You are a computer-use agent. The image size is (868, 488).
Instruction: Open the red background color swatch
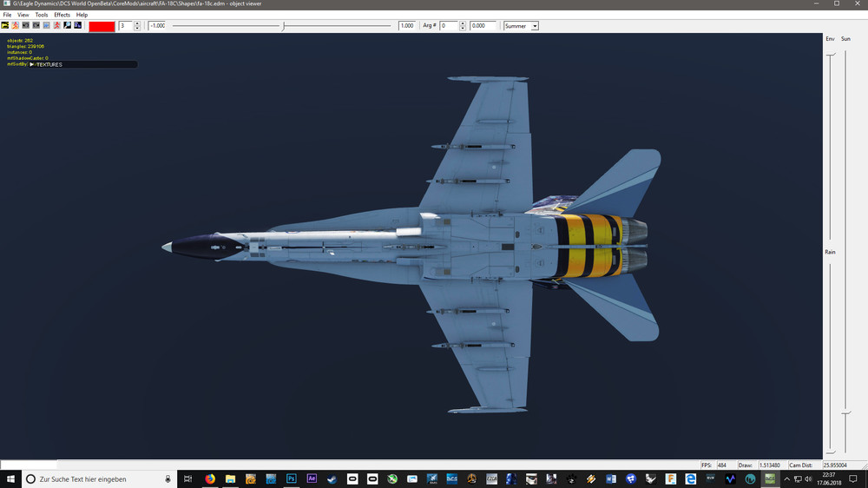(102, 26)
